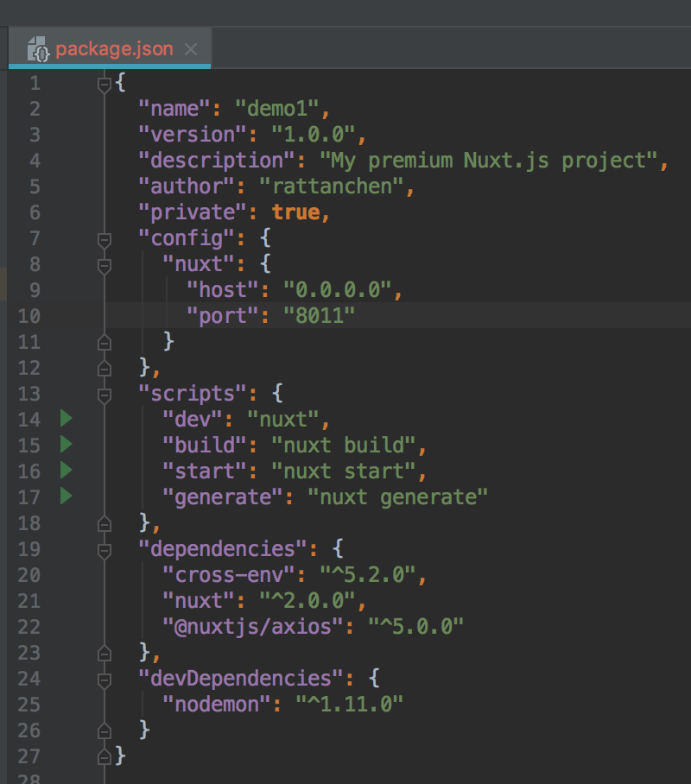691x784 pixels.
Task: Click the "^5.0.0" axios version
Action: (415, 627)
